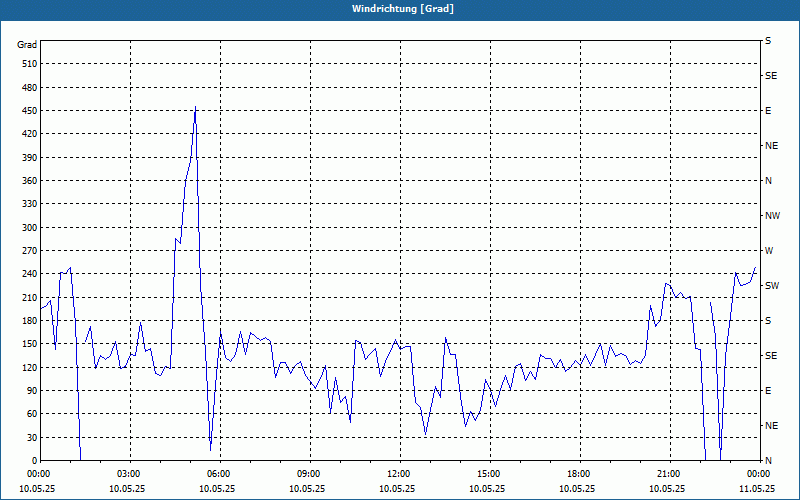Click the 15:00 time axis label
Viewport: 800px width, 500px height.
coord(489,474)
